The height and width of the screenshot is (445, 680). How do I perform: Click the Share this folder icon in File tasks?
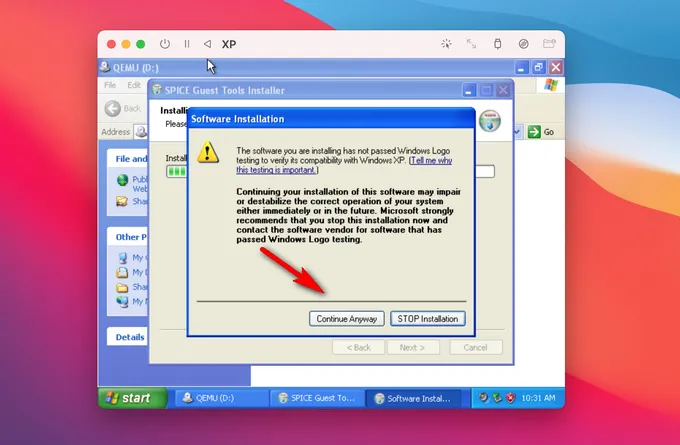(x=122, y=201)
